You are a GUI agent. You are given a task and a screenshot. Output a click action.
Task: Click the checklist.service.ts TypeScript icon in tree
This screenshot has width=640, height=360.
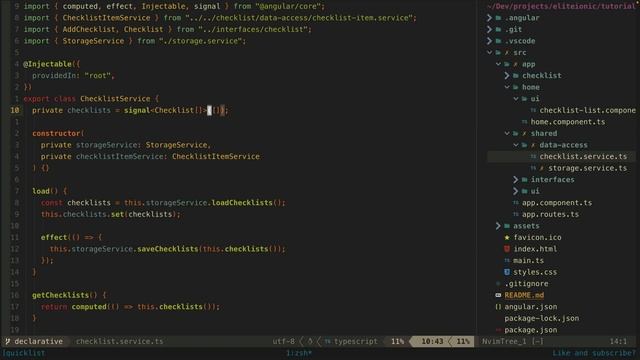point(533,156)
